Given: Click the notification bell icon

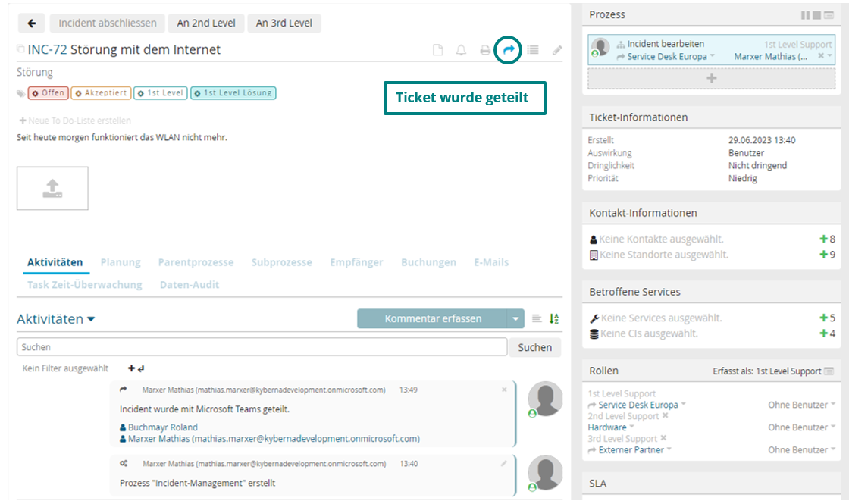Looking at the screenshot, I should click(461, 50).
